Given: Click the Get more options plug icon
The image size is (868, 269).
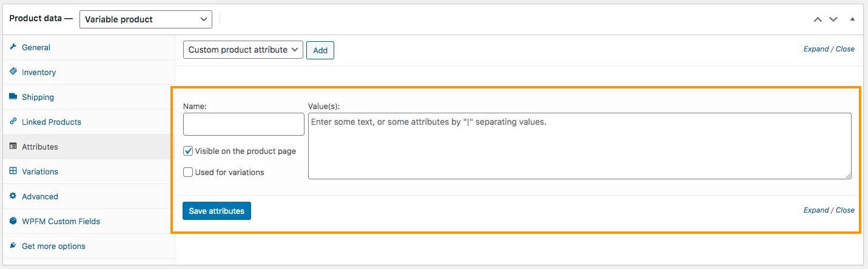Looking at the screenshot, I should pos(13,246).
